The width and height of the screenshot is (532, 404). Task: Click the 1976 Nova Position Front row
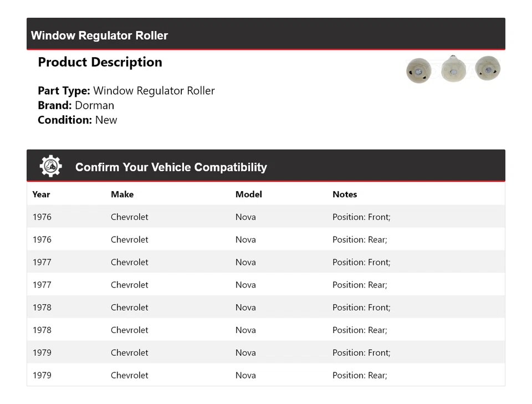[x=265, y=217]
